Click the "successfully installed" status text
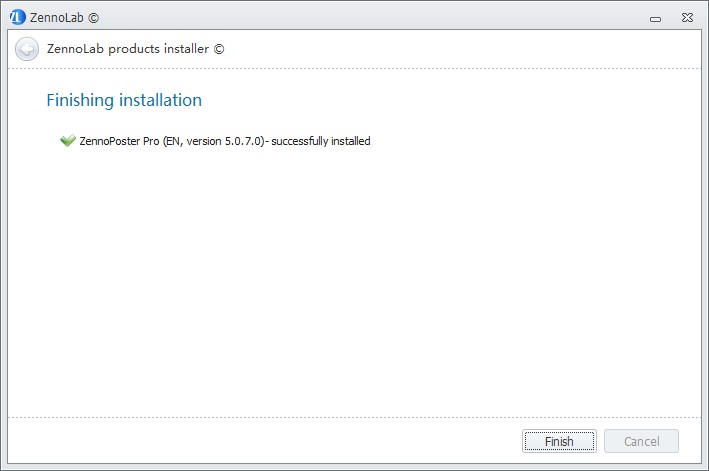 point(321,141)
